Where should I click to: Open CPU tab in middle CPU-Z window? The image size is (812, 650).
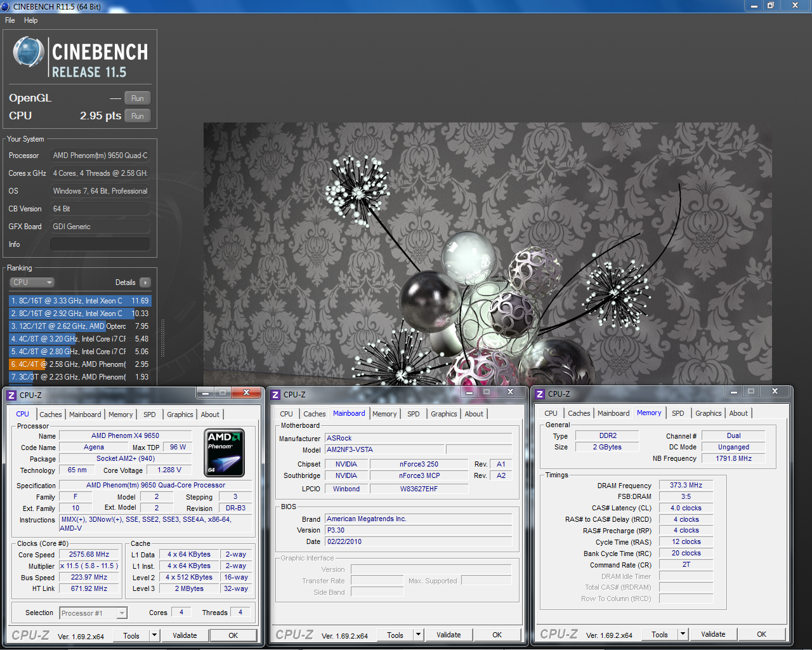tap(286, 414)
